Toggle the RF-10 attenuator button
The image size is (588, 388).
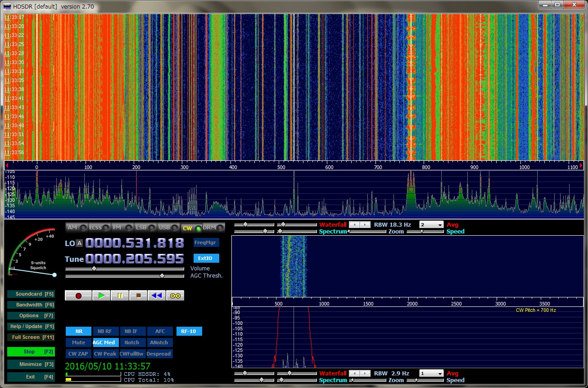[x=189, y=331]
